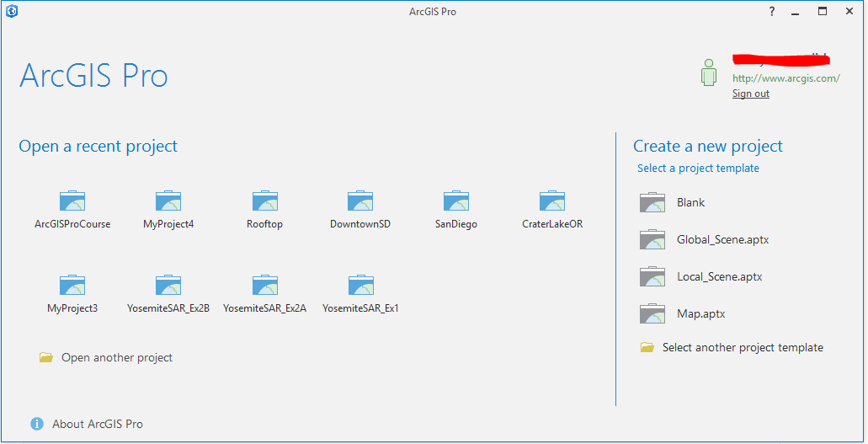The width and height of the screenshot is (868, 444).
Task: Click the Select another project template label
Action: point(743,348)
